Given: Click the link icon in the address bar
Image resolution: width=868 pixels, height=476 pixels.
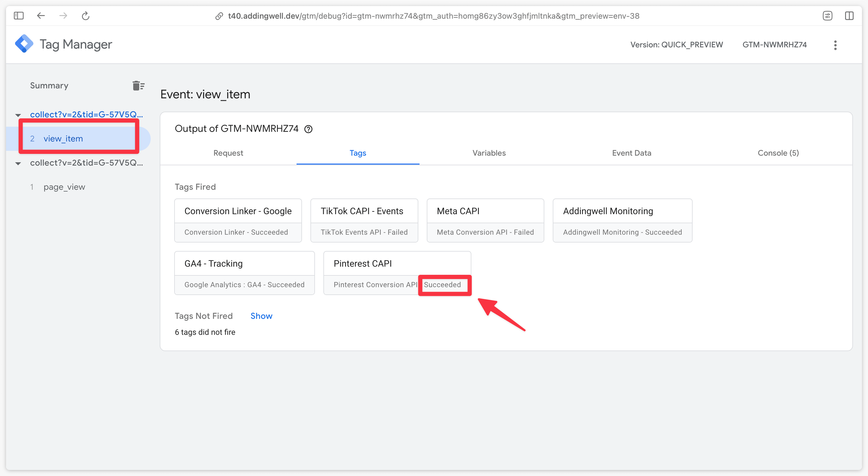Looking at the screenshot, I should 219,16.
